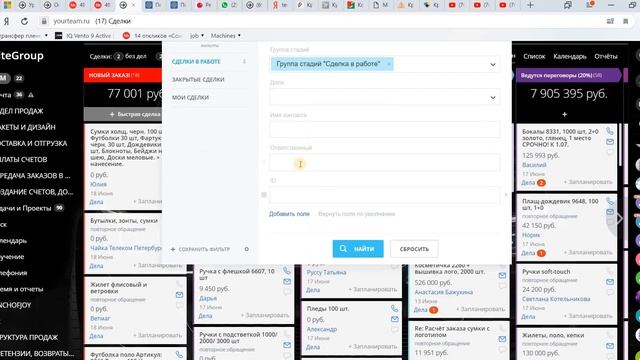Click Запланировать on the Пледы 100 шт card

tap(373, 347)
